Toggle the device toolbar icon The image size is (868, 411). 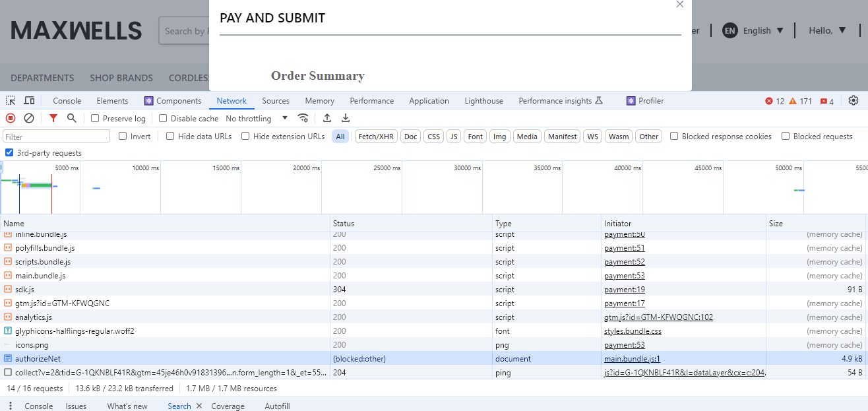point(29,101)
